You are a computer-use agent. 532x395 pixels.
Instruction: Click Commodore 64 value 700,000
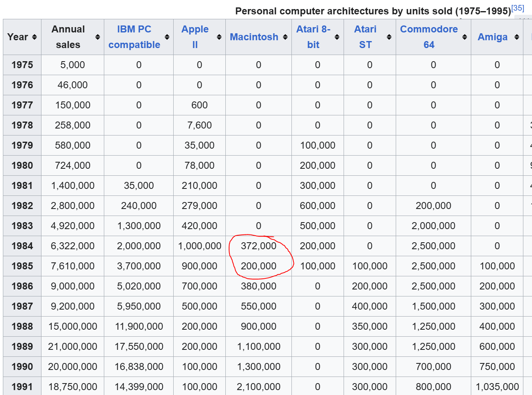tap(433, 367)
